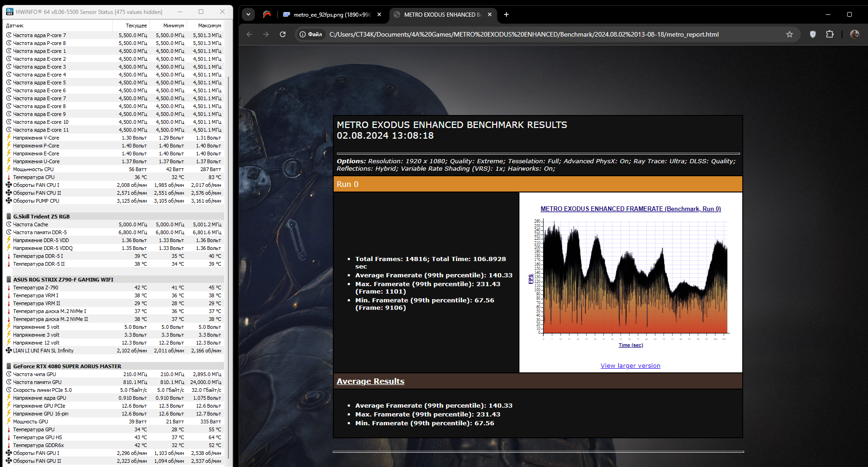Open a new browser tab with plus

pyautogui.click(x=506, y=14)
